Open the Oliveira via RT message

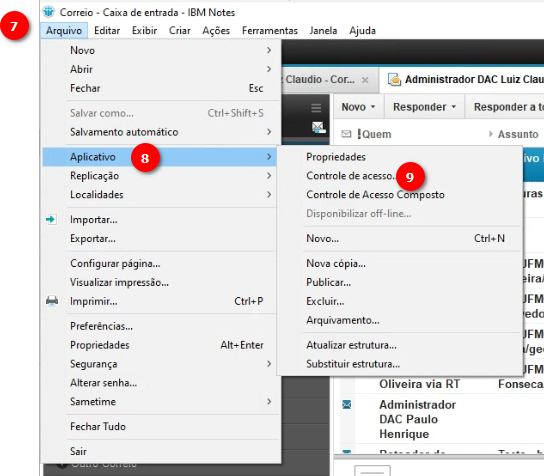[419, 384]
